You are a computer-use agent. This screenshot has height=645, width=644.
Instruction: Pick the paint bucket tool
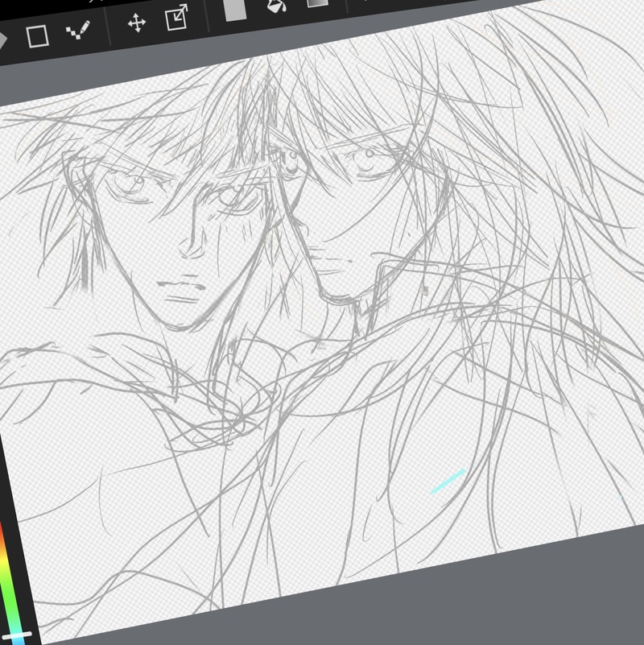(x=276, y=6)
